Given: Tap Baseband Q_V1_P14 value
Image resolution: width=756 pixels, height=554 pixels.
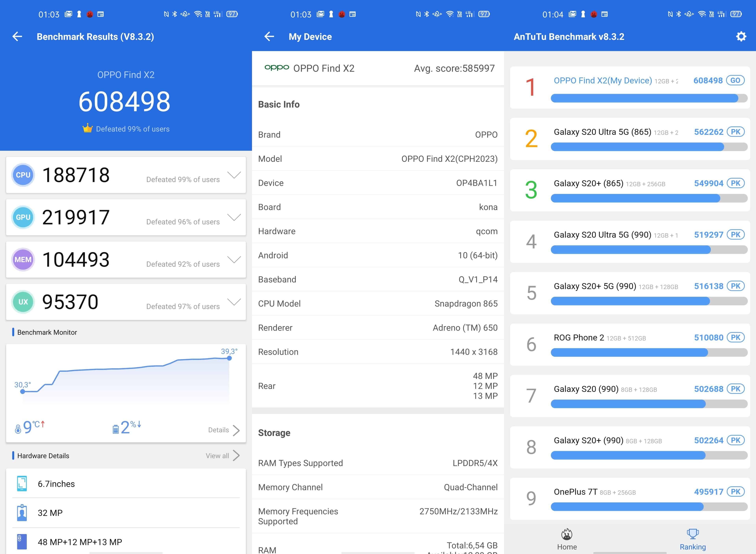Looking at the screenshot, I should 478,279.
